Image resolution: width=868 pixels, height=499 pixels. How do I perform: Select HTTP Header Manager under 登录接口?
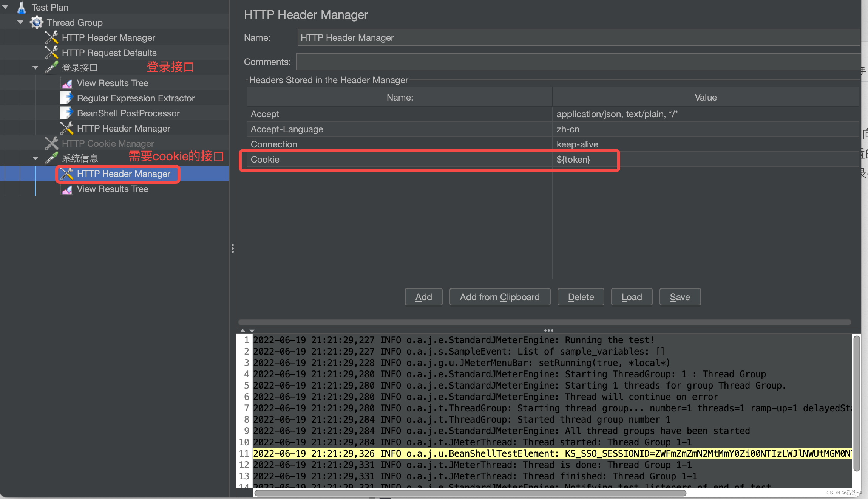click(123, 129)
